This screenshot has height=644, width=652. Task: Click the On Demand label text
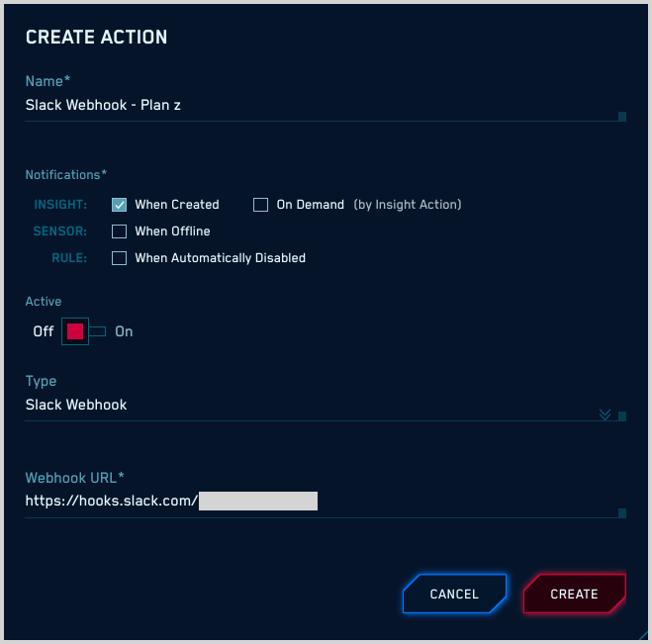(x=310, y=205)
